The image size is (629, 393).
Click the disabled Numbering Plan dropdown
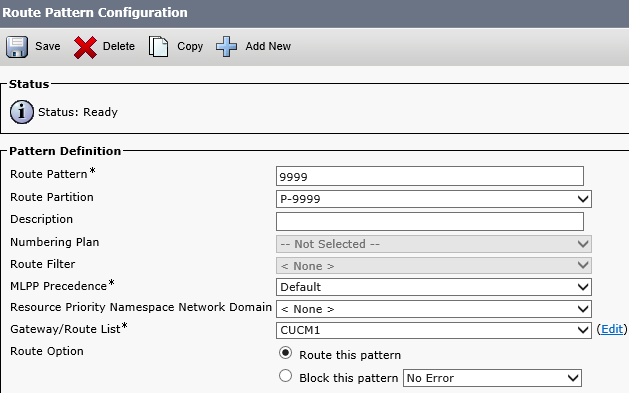434,244
